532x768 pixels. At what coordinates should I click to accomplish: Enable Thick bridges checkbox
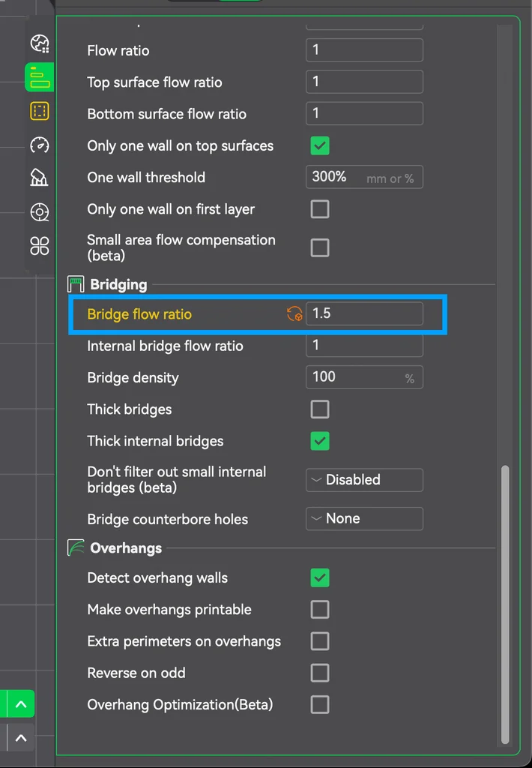pos(320,409)
